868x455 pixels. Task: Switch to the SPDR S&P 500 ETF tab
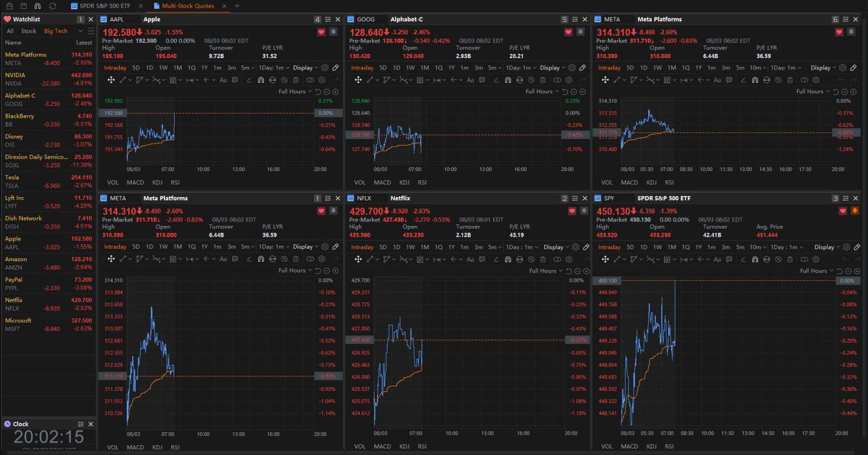[104, 6]
